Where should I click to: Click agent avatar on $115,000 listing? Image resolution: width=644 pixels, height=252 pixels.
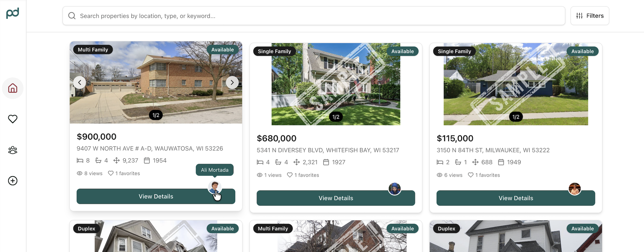tap(575, 189)
